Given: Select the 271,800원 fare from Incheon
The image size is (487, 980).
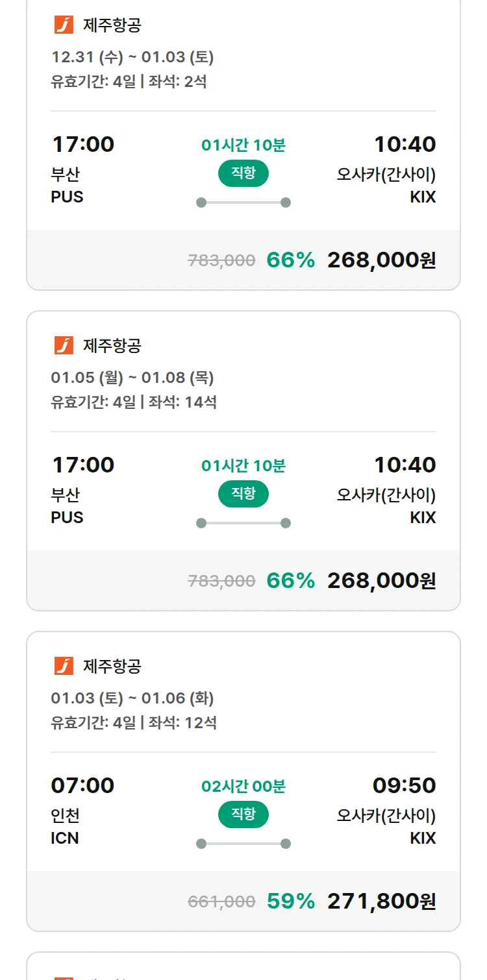Looking at the screenshot, I should [x=381, y=901].
